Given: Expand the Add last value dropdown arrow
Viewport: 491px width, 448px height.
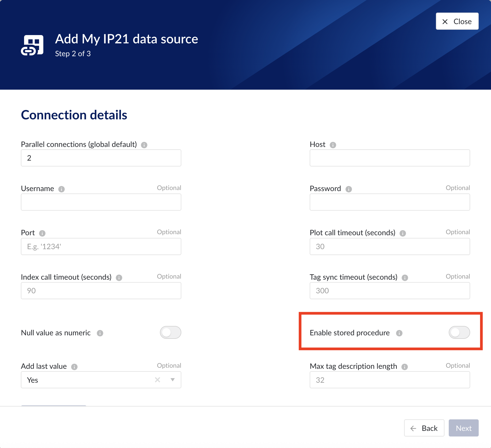Looking at the screenshot, I should 173,380.
